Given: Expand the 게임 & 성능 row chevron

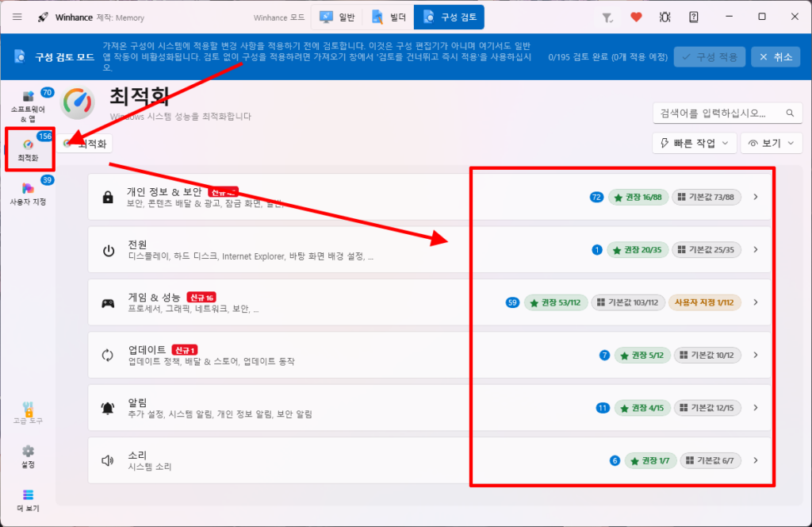Looking at the screenshot, I should [756, 302].
